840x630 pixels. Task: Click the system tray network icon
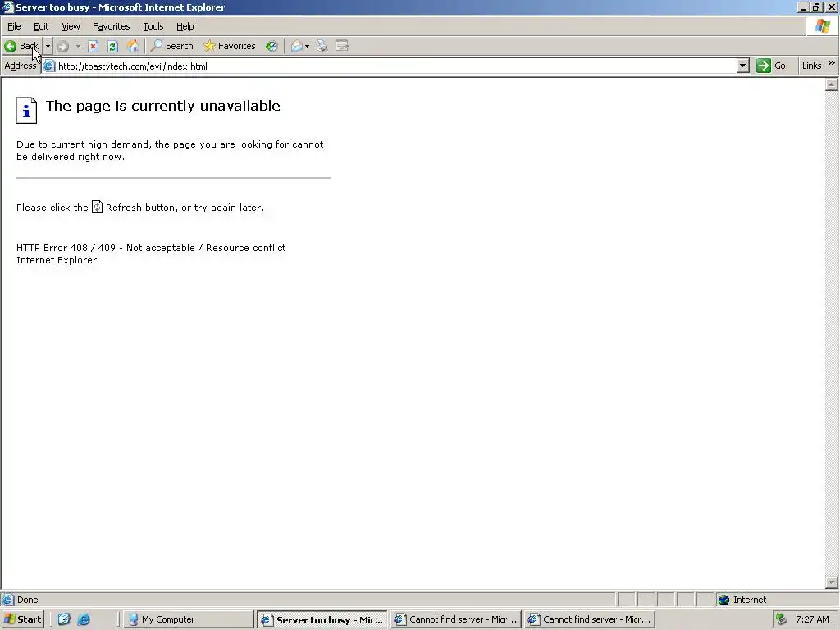coord(782,619)
